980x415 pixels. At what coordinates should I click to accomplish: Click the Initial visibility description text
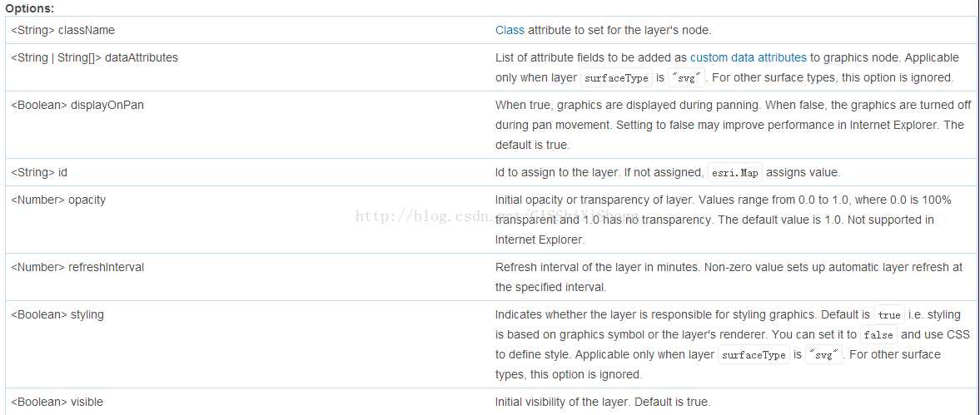point(602,402)
